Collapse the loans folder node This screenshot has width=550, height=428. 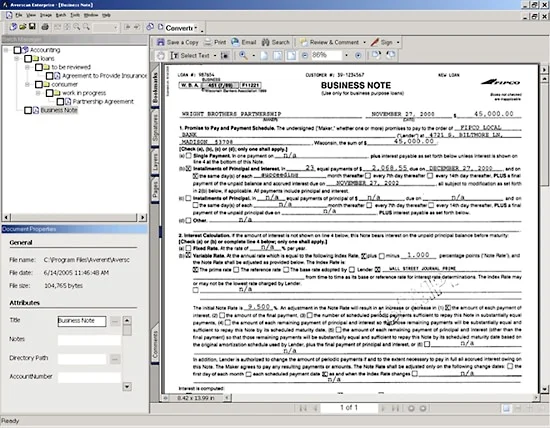(x=16, y=58)
